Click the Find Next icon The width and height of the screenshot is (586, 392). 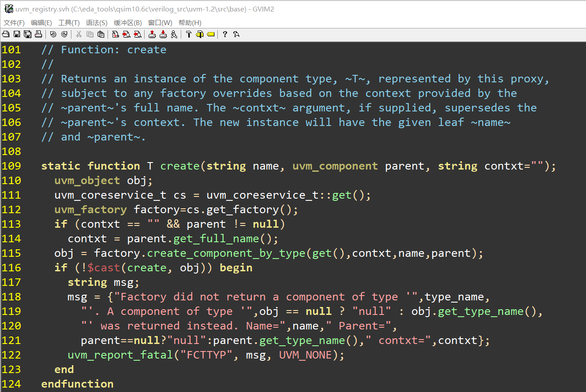(127, 34)
